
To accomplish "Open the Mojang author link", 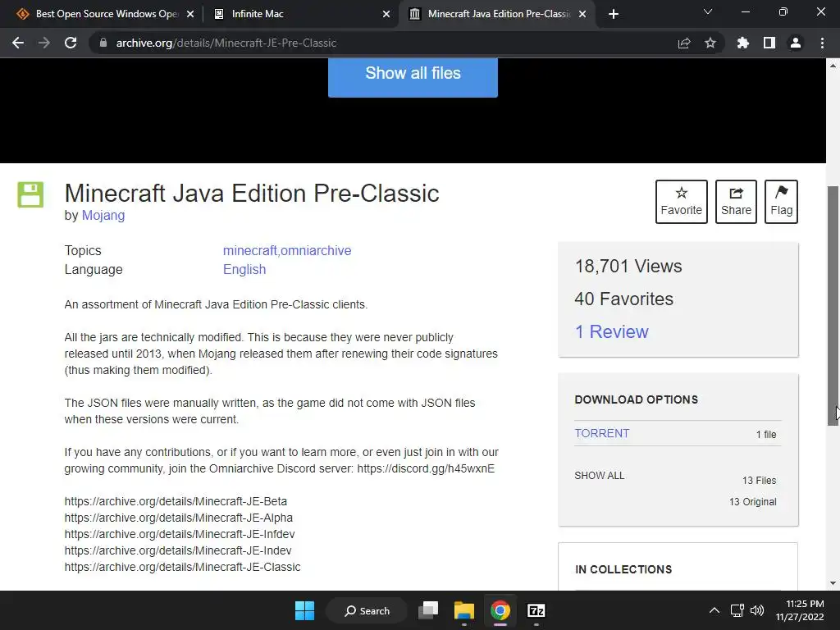I will tap(103, 216).
